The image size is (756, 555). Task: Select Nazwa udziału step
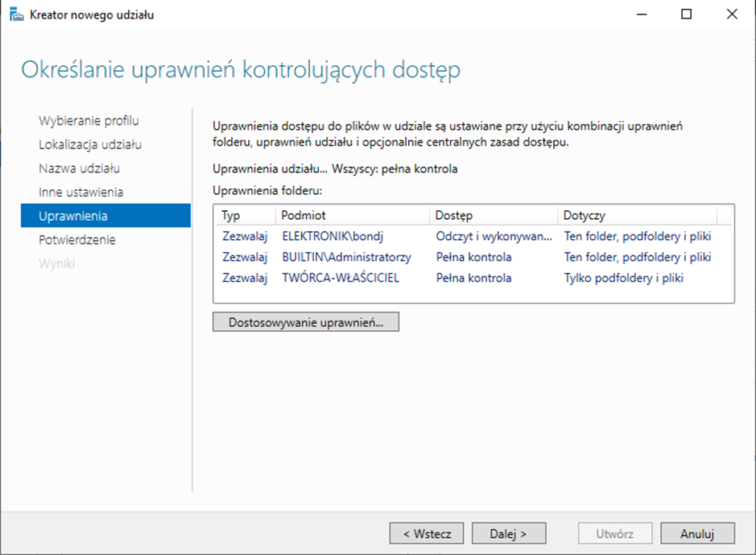click(x=79, y=168)
